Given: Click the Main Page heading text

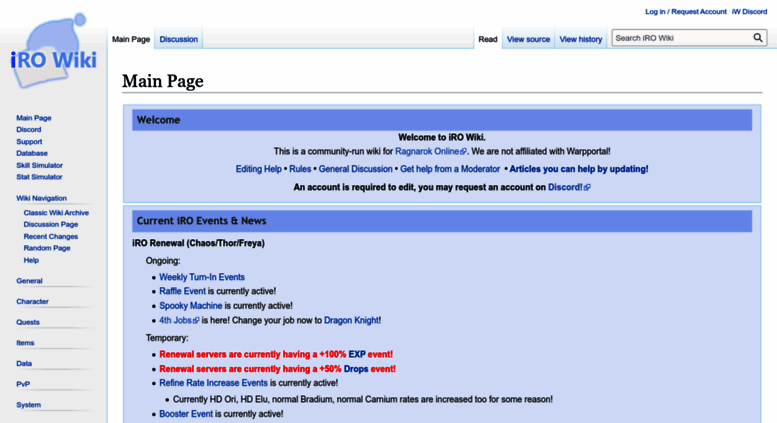Looking at the screenshot, I should [x=163, y=81].
